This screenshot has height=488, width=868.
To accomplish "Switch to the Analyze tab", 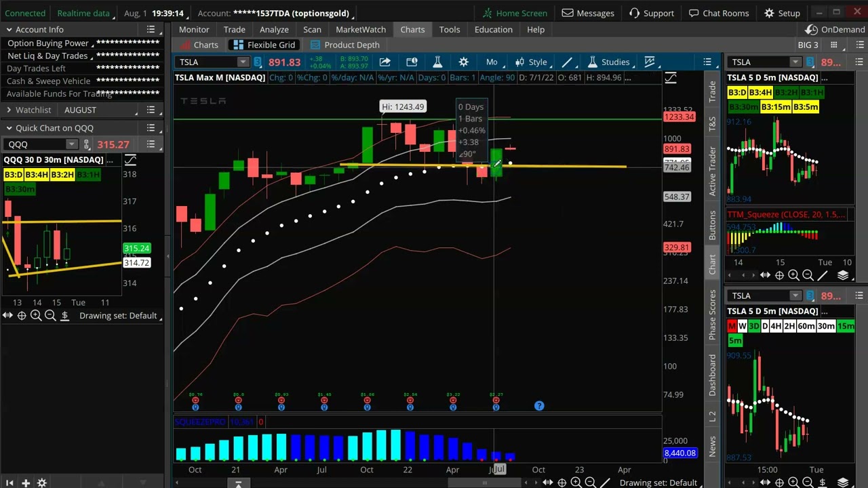I will pos(274,30).
